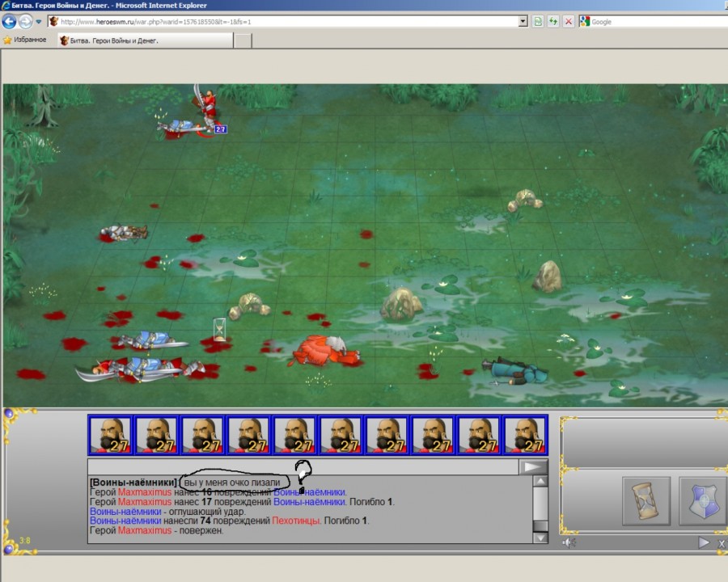Send the chat message with the arrow button
This screenshot has height=582, width=728.
533,467
